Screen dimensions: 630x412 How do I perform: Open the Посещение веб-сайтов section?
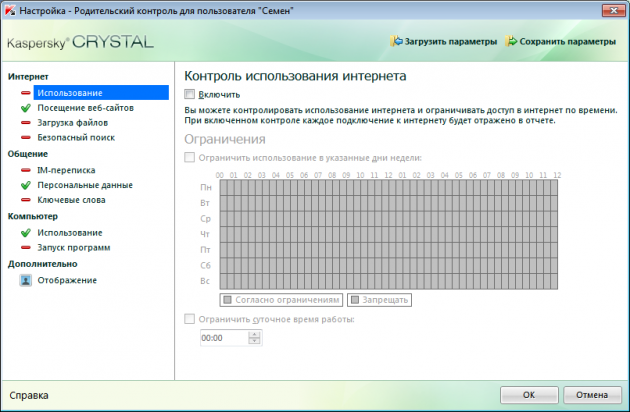tap(86, 108)
